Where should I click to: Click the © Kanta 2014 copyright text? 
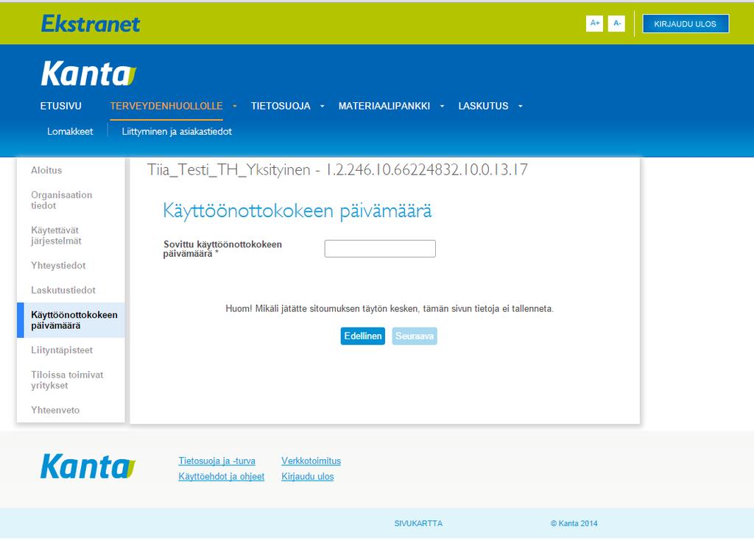click(x=574, y=523)
